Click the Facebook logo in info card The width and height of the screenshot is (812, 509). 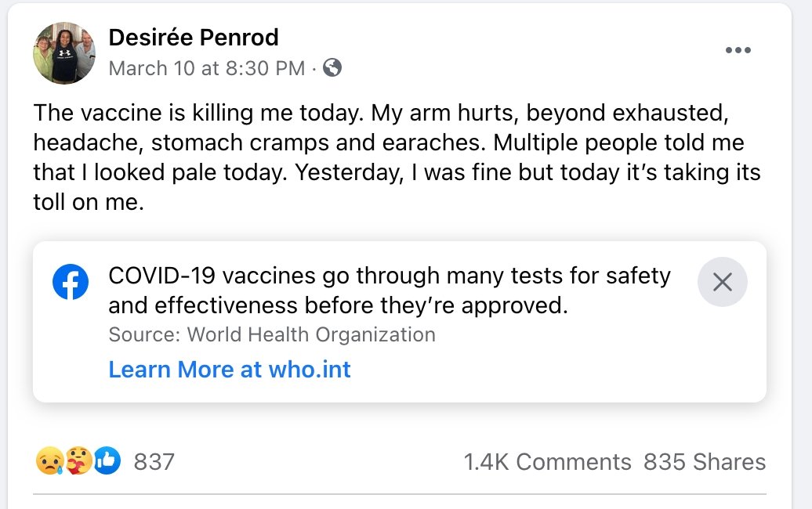pos(71,282)
